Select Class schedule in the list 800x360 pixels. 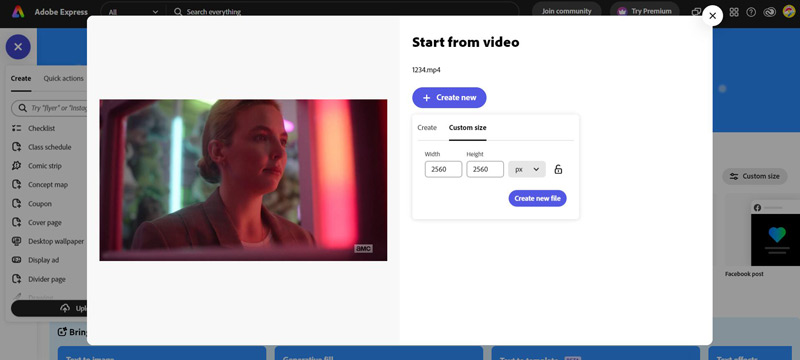(x=49, y=147)
